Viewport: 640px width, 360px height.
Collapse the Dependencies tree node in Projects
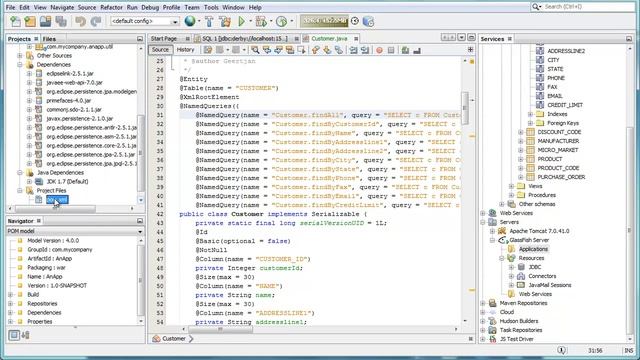click(x=20, y=64)
